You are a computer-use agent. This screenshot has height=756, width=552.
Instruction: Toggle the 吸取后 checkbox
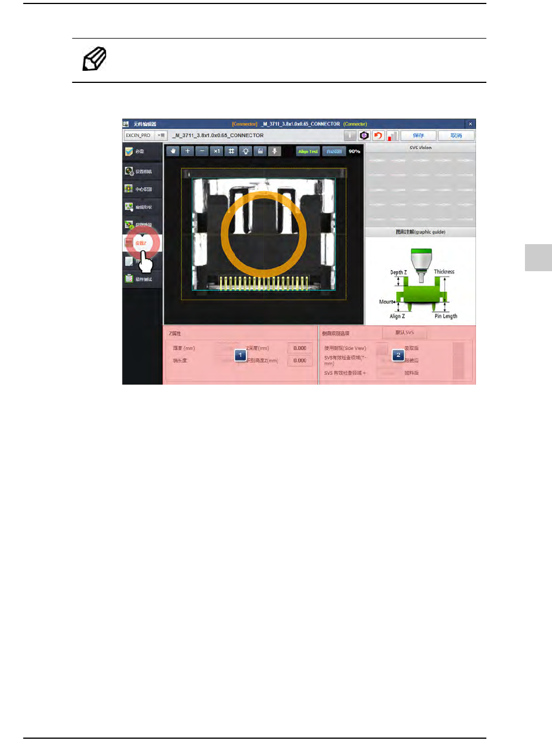(458, 348)
